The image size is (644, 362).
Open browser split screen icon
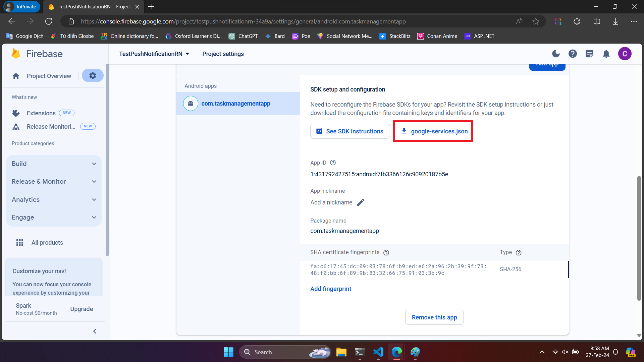coord(597,21)
